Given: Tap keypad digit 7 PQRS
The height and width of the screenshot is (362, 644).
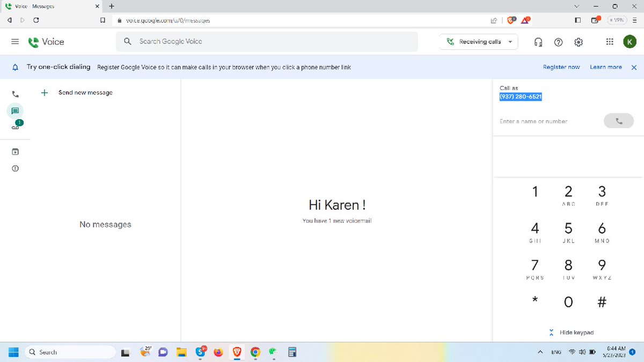Looking at the screenshot, I should point(535,269).
